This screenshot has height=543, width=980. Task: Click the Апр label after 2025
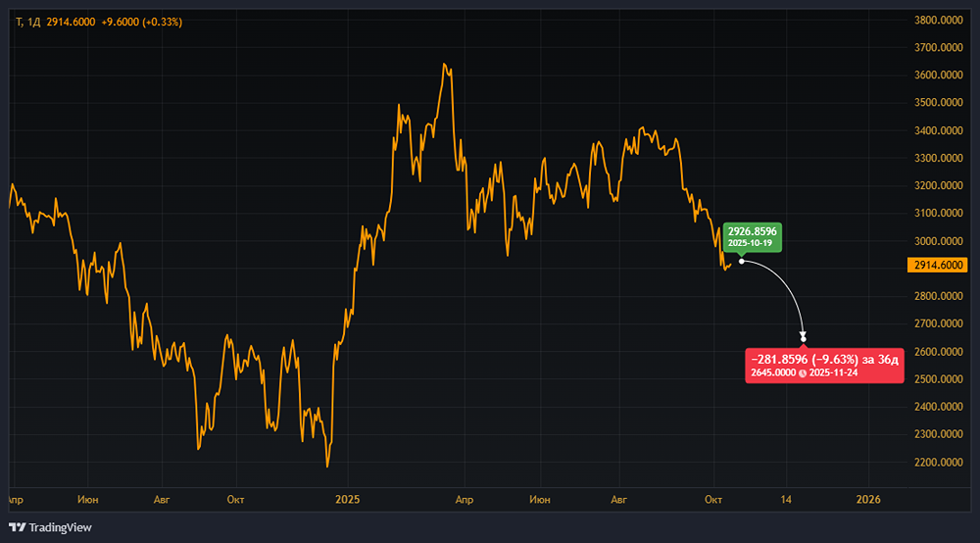pyautogui.click(x=465, y=499)
